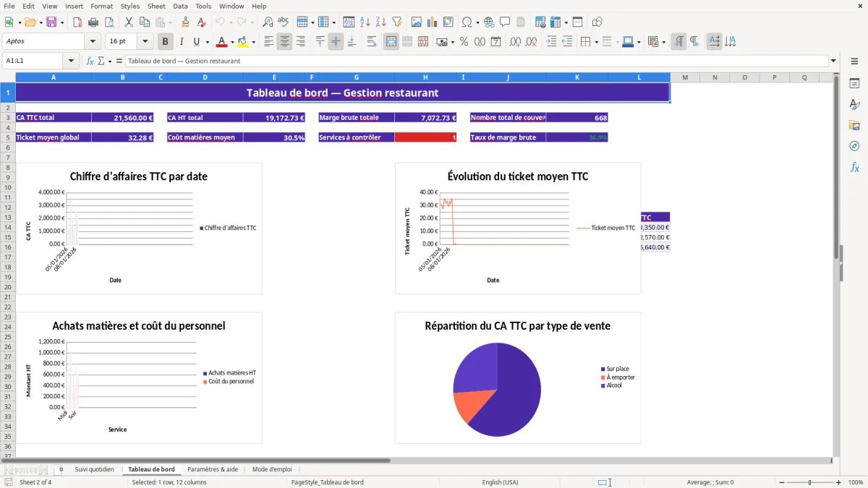Switch to Mode d'emploi sheet tab
This screenshot has width=868, height=488.
coord(272,470)
